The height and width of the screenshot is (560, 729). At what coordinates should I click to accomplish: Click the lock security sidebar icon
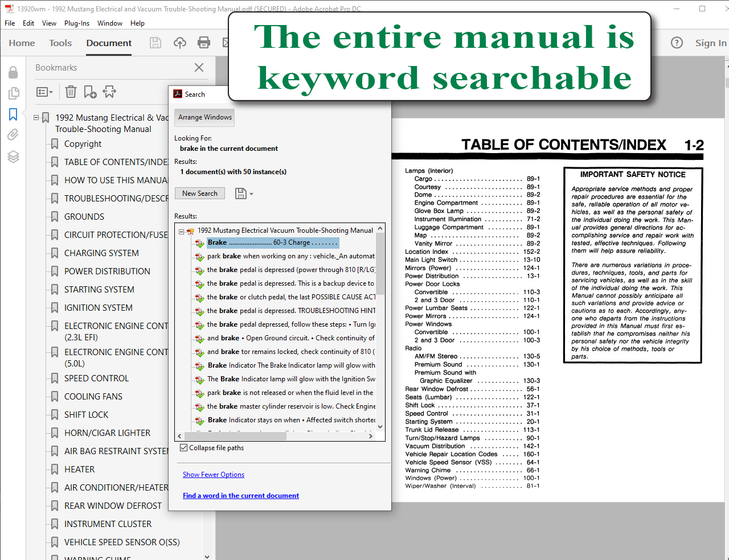click(x=13, y=72)
